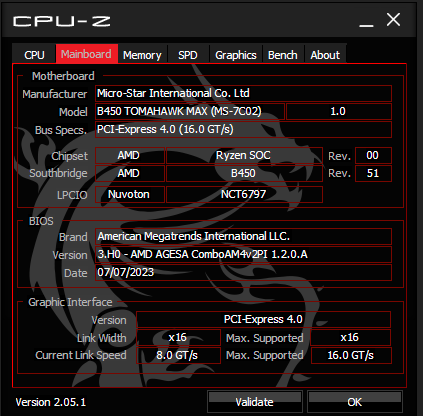Minimize the CPU-Z window

366,21
